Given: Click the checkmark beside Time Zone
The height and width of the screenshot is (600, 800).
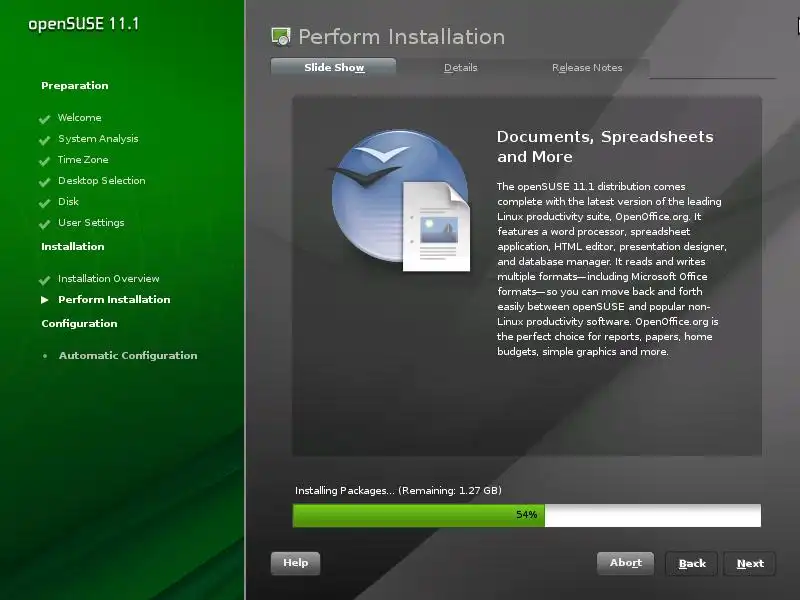Looking at the screenshot, I should 44,161.
